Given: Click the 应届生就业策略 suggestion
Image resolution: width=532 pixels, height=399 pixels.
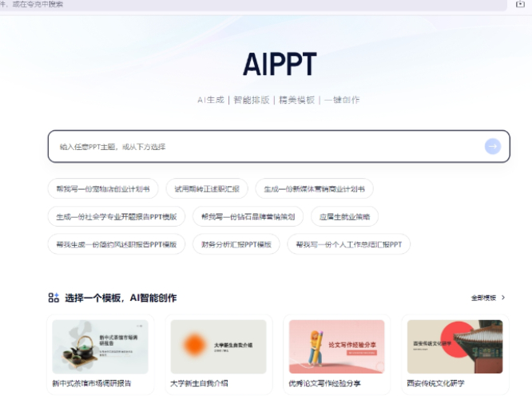Looking at the screenshot, I should 344,216.
